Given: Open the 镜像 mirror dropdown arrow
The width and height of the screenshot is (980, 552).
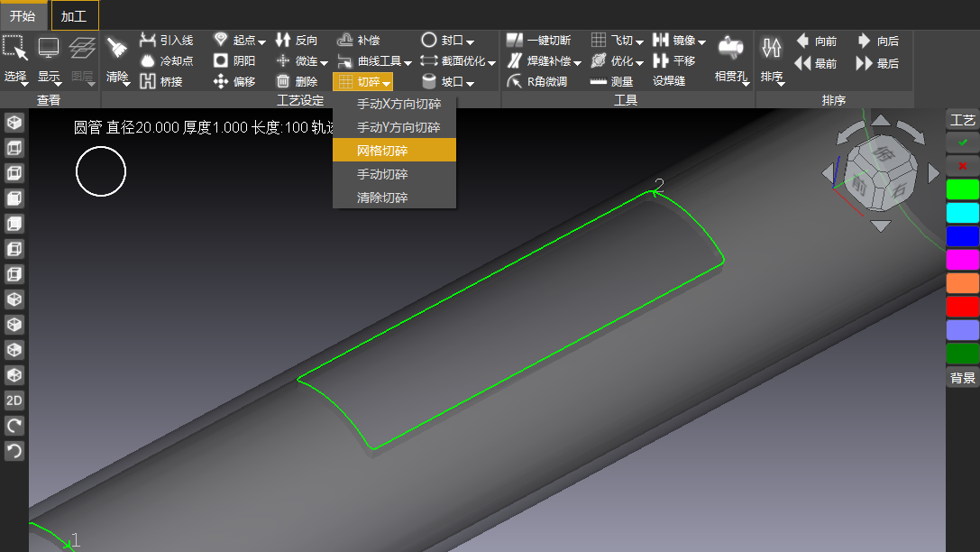Looking at the screenshot, I should 701,41.
